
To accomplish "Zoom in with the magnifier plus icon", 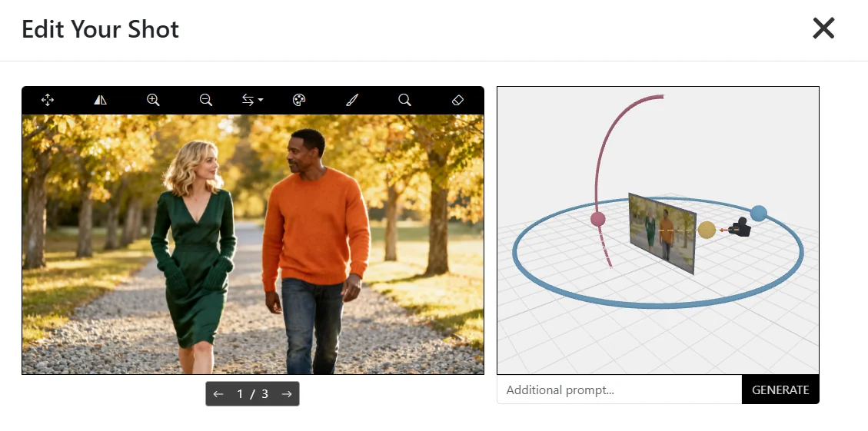I will [x=153, y=100].
